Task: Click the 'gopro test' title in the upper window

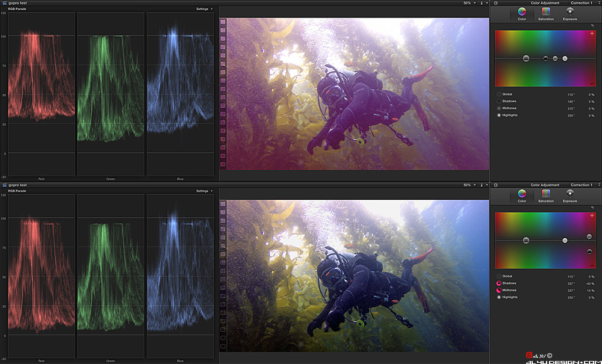Action: point(17,2)
